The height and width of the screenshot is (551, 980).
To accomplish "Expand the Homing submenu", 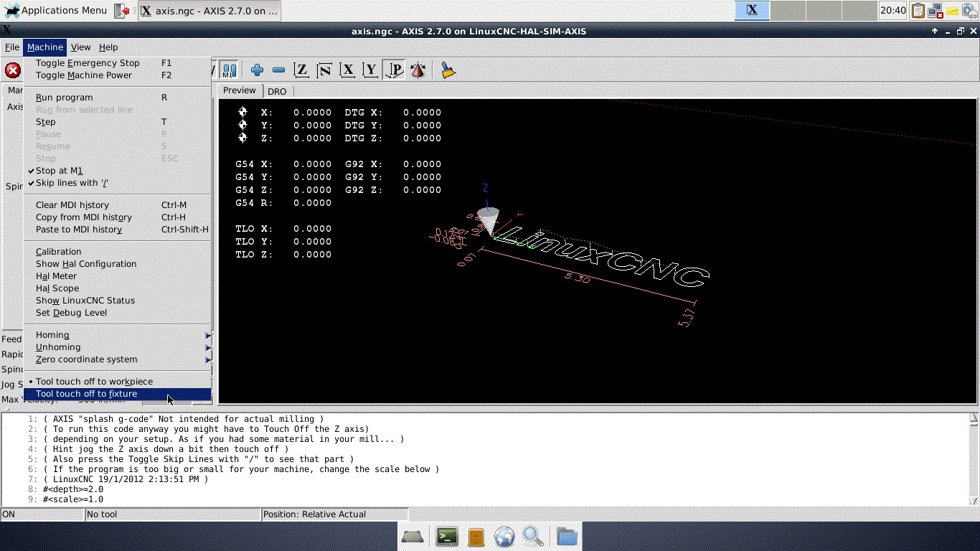I will pyautogui.click(x=118, y=335).
